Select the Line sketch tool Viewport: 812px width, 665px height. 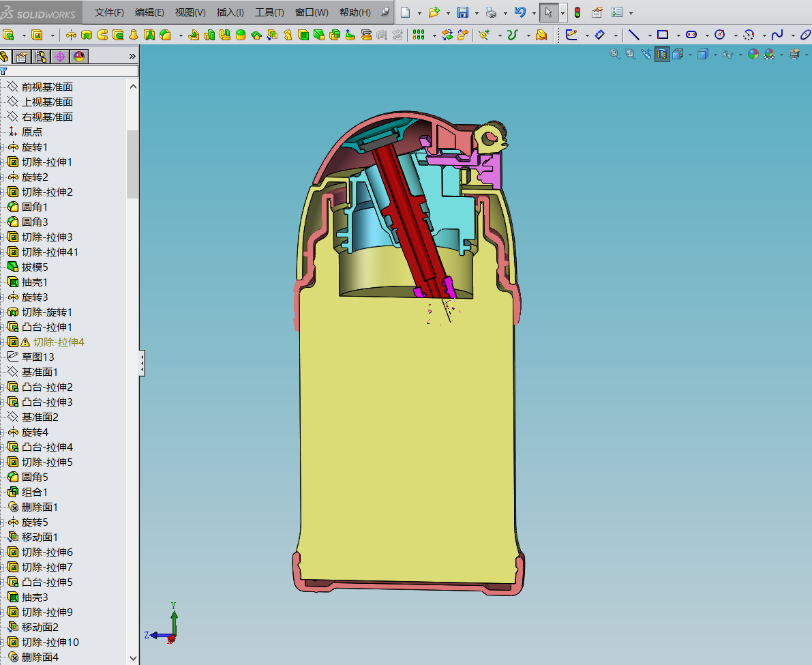point(634,35)
